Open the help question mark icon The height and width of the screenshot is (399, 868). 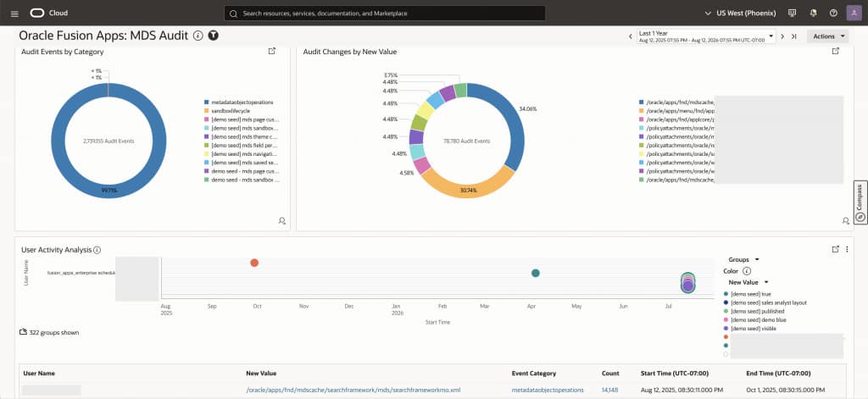point(834,13)
